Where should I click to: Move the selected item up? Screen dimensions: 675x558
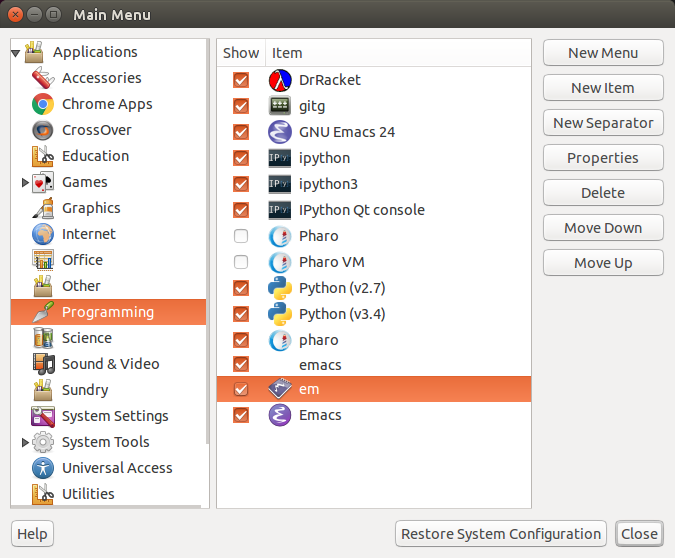tap(603, 263)
